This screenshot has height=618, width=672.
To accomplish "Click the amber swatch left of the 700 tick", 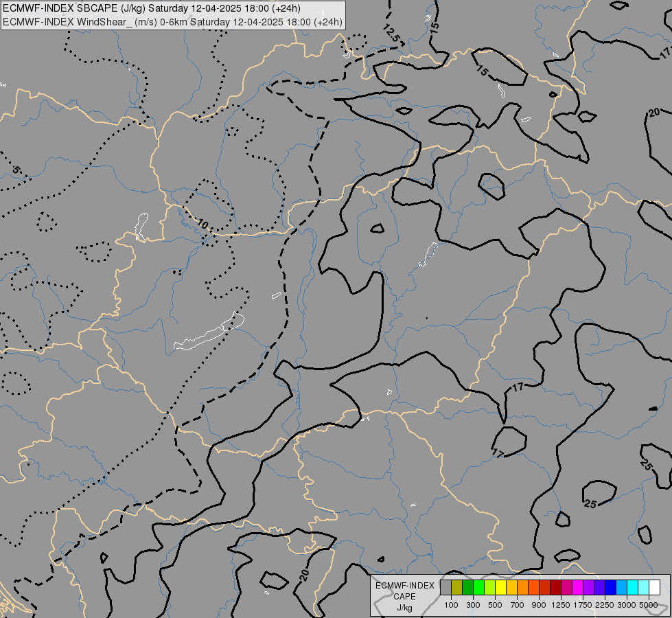I will (x=511, y=588).
